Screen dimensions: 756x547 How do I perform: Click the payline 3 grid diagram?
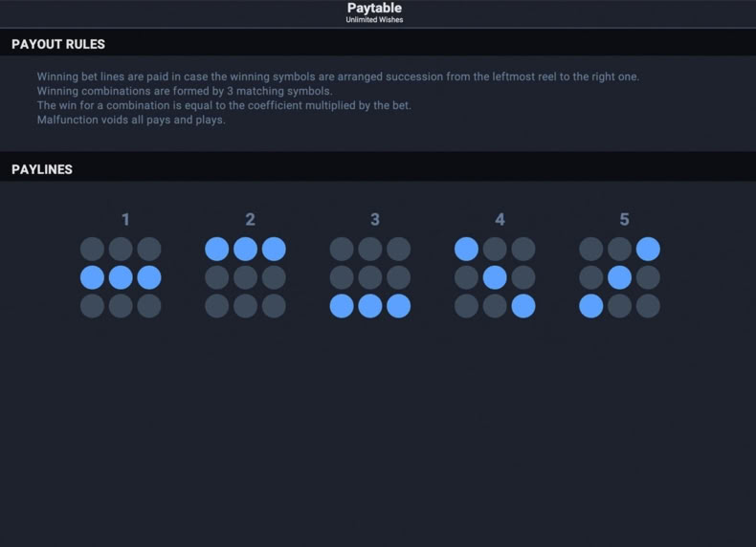pyautogui.click(x=370, y=277)
